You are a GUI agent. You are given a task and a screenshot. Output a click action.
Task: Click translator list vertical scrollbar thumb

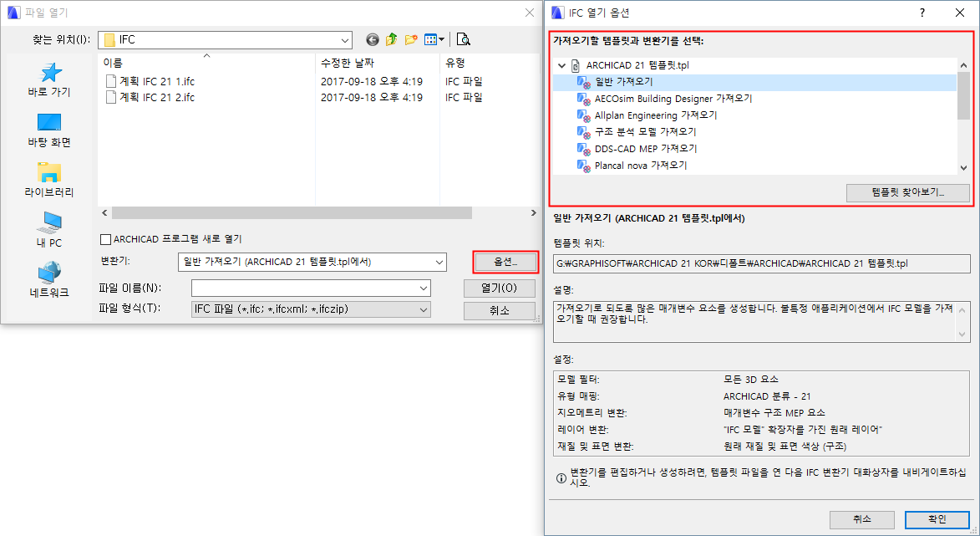(x=963, y=95)
